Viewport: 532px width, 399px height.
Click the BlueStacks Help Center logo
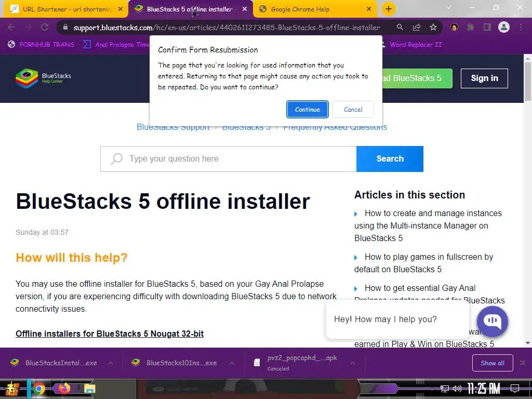[43, 78]
